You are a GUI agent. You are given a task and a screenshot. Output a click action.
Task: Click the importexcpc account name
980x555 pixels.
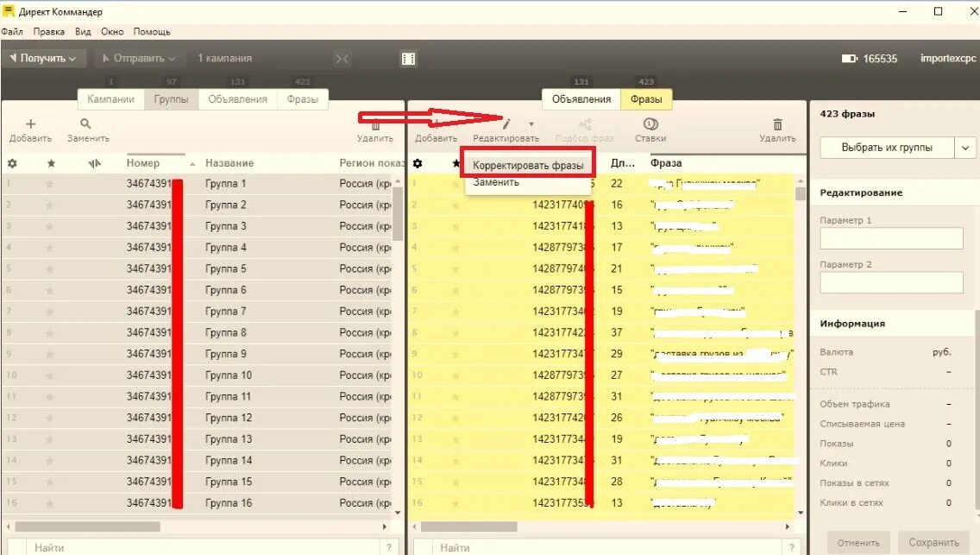coord(947,58)
